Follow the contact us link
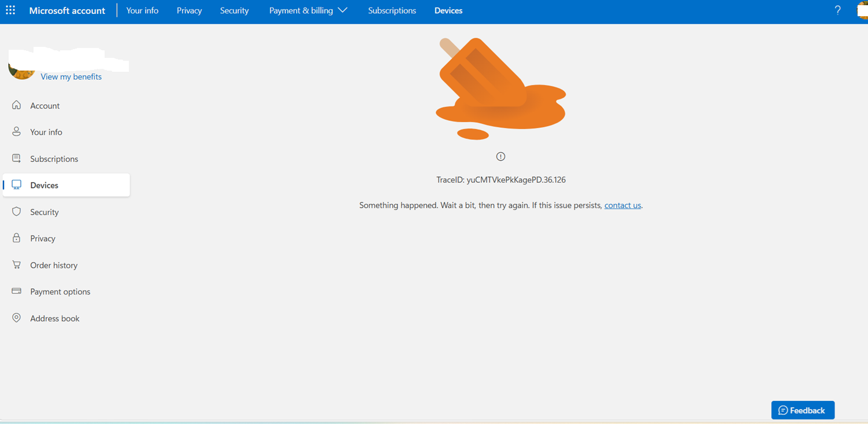The image size is (868, 424). (622, 205)
